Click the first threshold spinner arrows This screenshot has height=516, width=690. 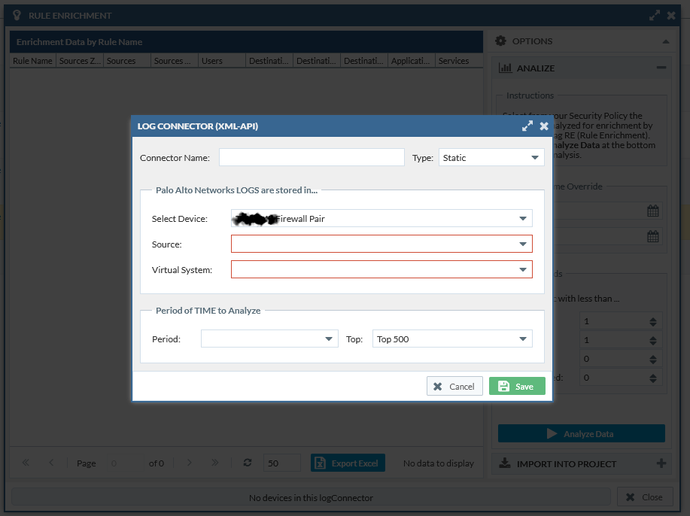pos(653,322)
